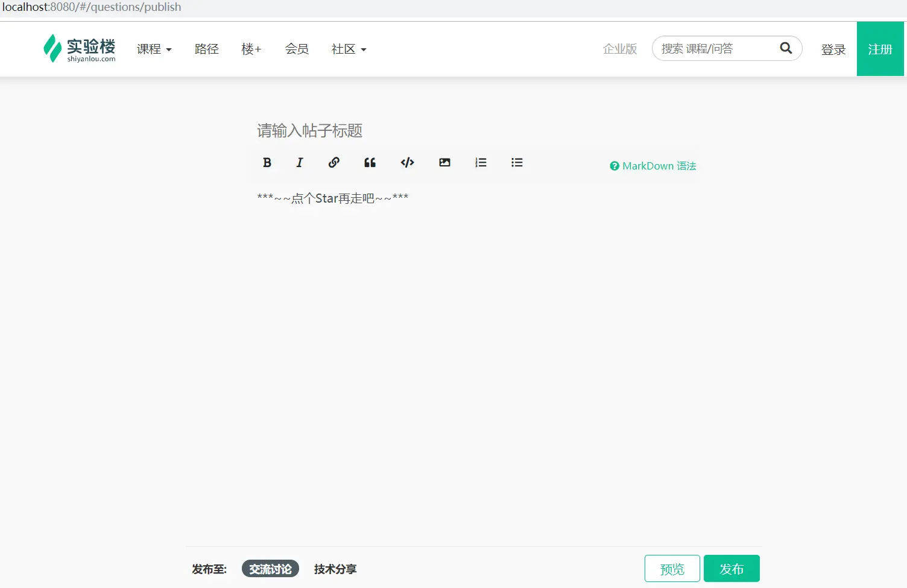Insert a hyperlink using the link icon
Image resolution: width=907 pixels, height=588 pixels.
[x=333, y=162]
